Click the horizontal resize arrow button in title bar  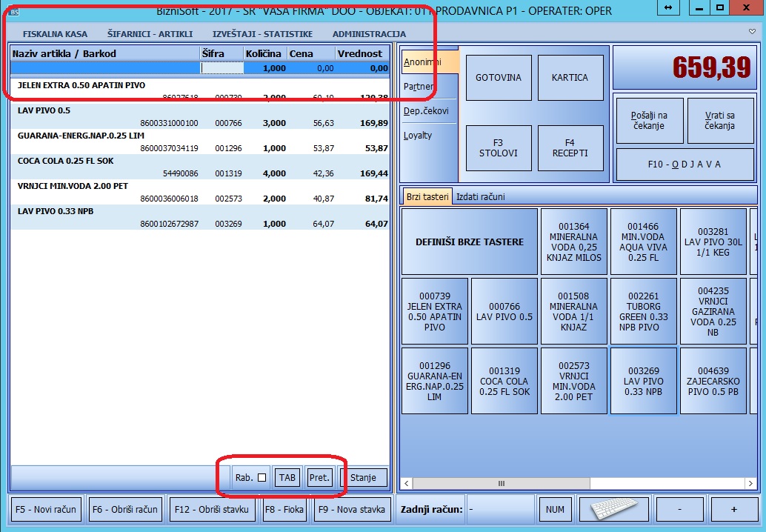click(667, 8)
